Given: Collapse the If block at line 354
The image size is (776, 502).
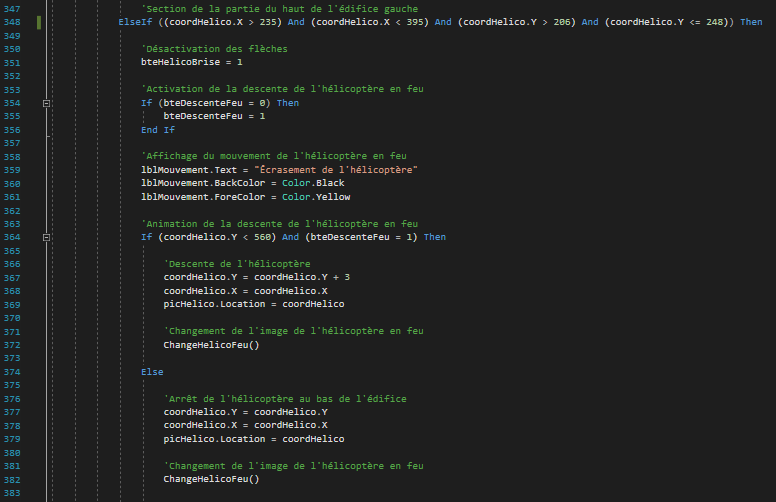Looking at the screenshot, I should coord(46,103).
